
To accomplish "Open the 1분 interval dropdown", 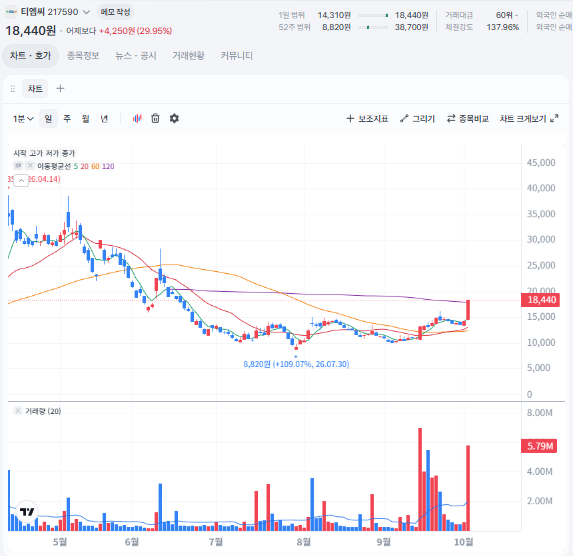I will point(23,118).
